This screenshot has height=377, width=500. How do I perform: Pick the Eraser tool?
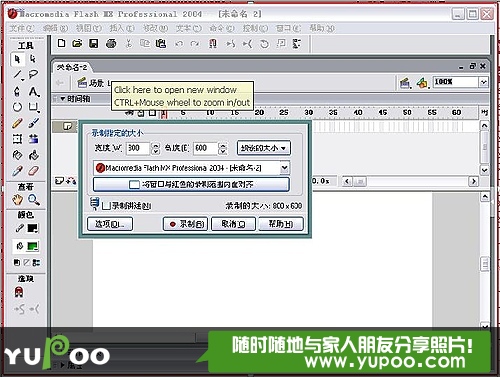click(x=33, y=171)
